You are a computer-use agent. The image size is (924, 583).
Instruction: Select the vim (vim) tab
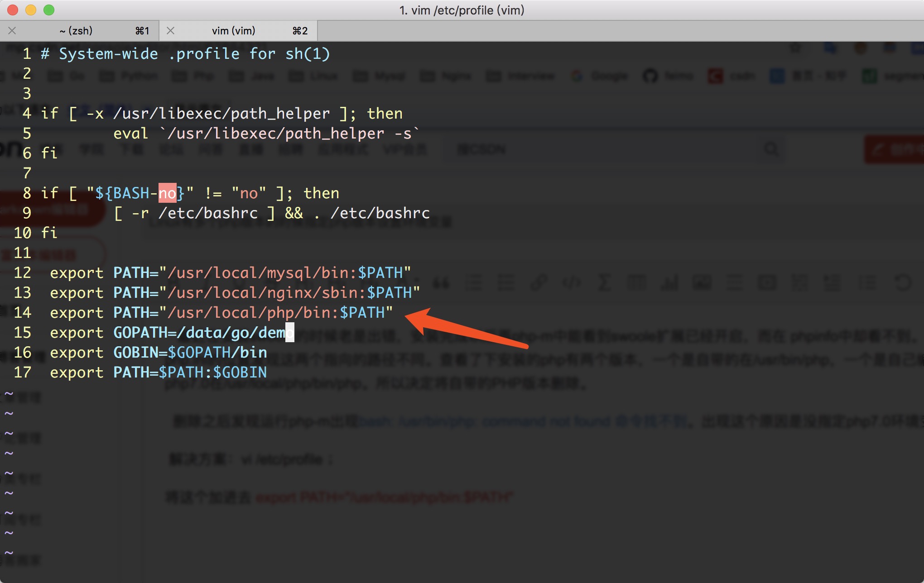click(233, 31)
